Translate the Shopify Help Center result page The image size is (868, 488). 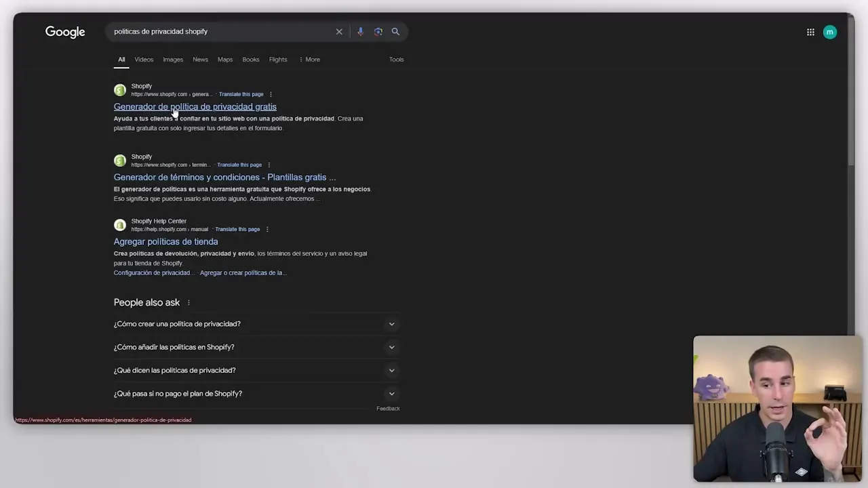tap(237, 229)
